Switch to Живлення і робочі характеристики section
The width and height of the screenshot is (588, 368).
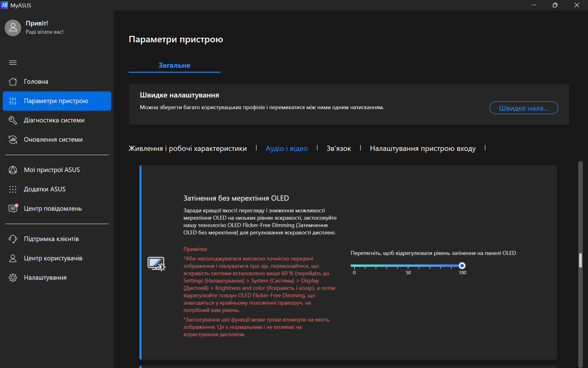[187, 148]
